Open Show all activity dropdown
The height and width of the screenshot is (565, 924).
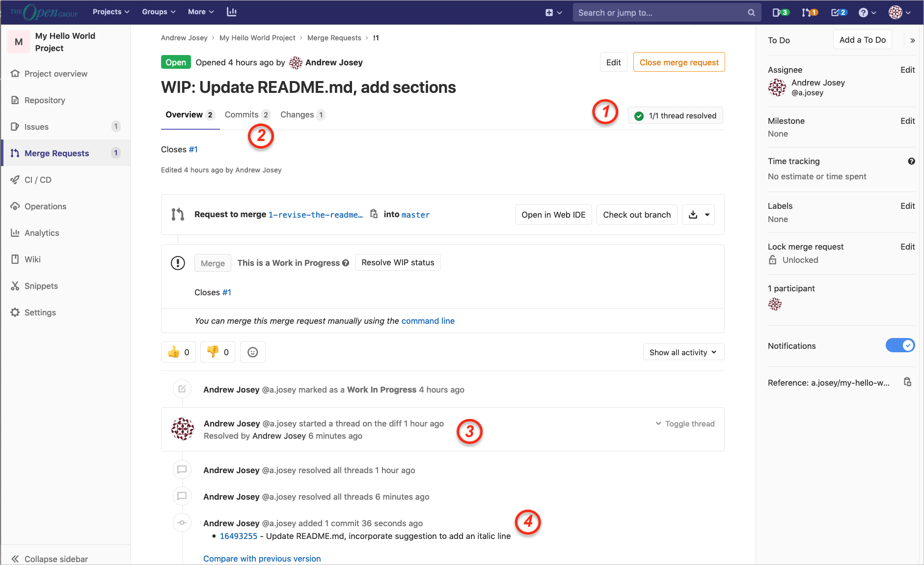point(683,352)
